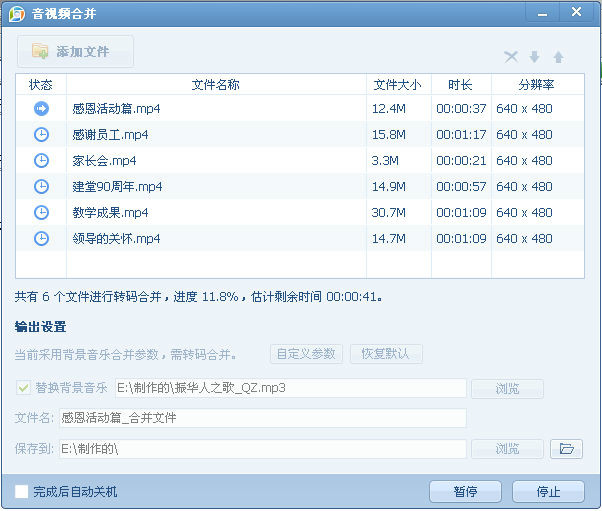The height and width of the screenshot is (511, 602).
Task: Click the 00:00:37 duration cell
Action: click(461, 109)
